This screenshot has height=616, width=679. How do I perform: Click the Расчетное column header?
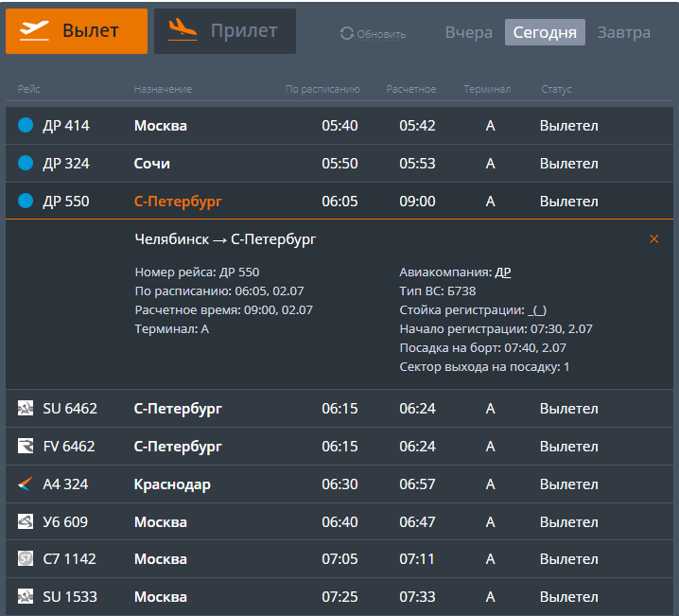pyautogui.click(x=411, y=89)
